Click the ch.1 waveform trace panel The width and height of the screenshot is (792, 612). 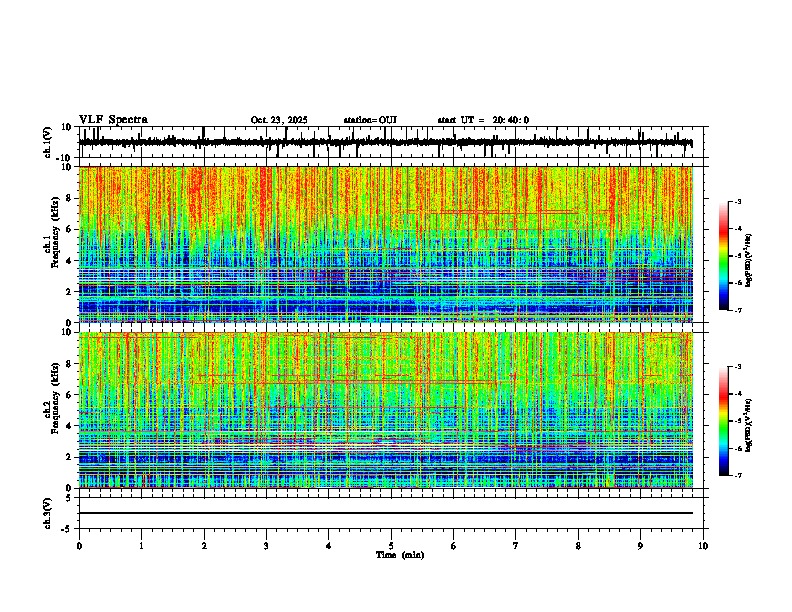click(x=390, y=142)
